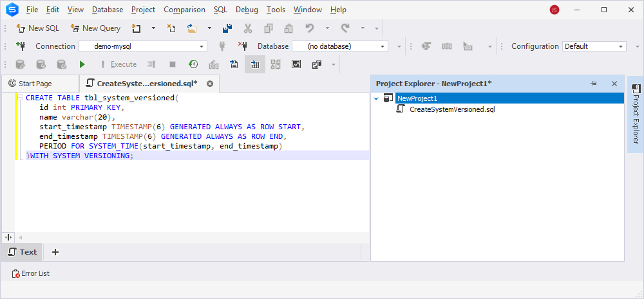The height and width of the screenshot is (299, 644).
Task: Click the Undo arrow icon
Action: tap(310, 28)
